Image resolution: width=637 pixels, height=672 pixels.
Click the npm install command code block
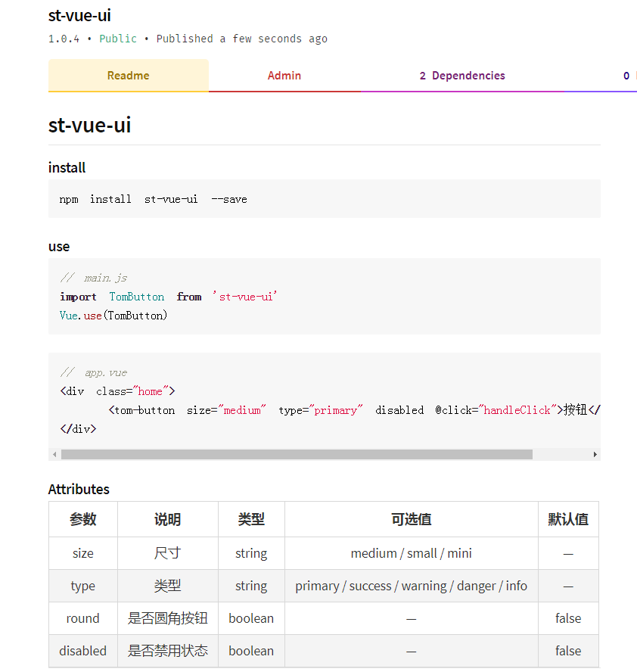(x=325, y=199)
